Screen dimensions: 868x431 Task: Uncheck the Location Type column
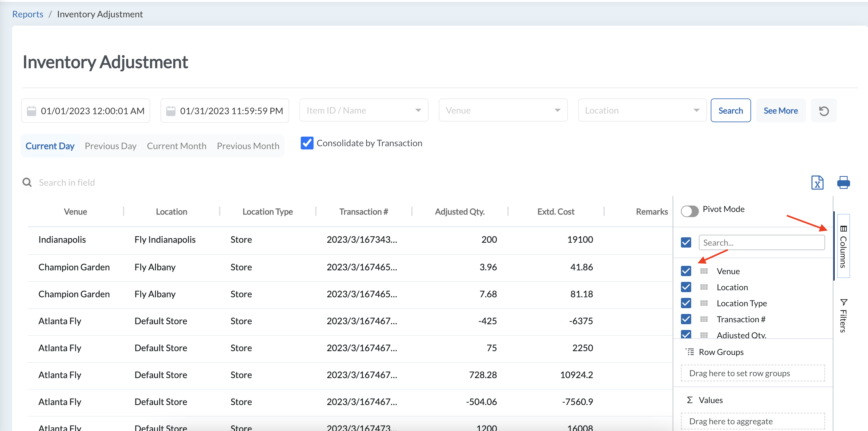pos(686,303)
